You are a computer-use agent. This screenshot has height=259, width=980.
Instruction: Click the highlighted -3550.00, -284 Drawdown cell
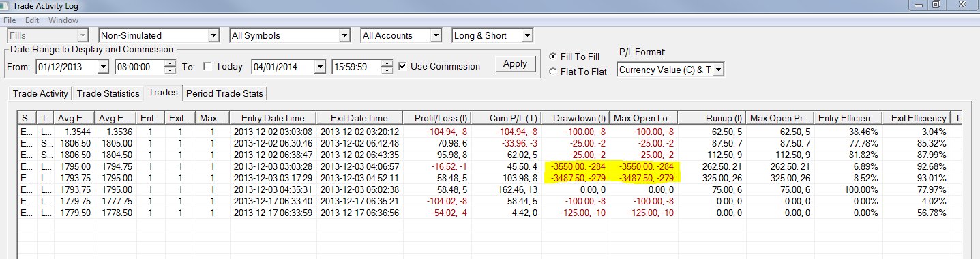(x=575, y=166)
